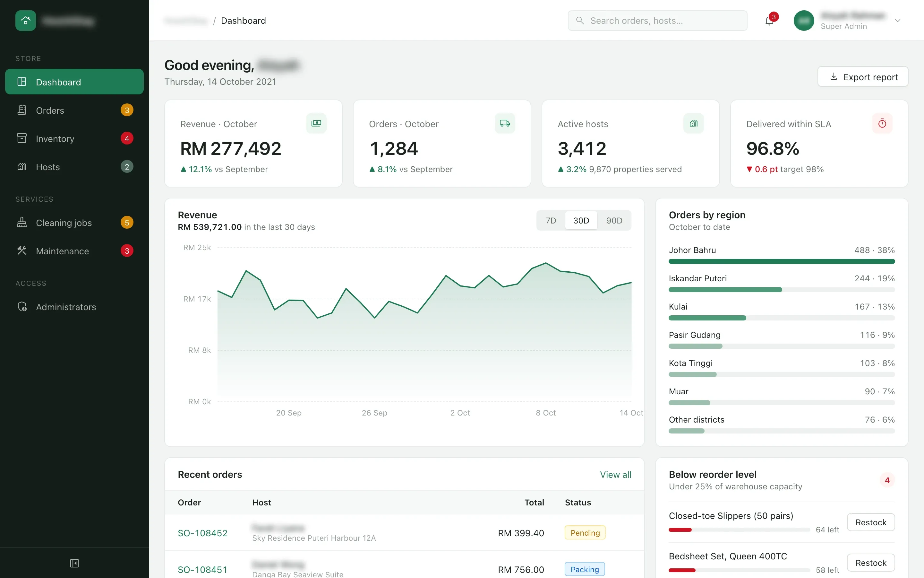Click the Maintenance badge showing 3
Viewport: 924px width, 578px height.
pyautogui.click(x=127, y=251)
